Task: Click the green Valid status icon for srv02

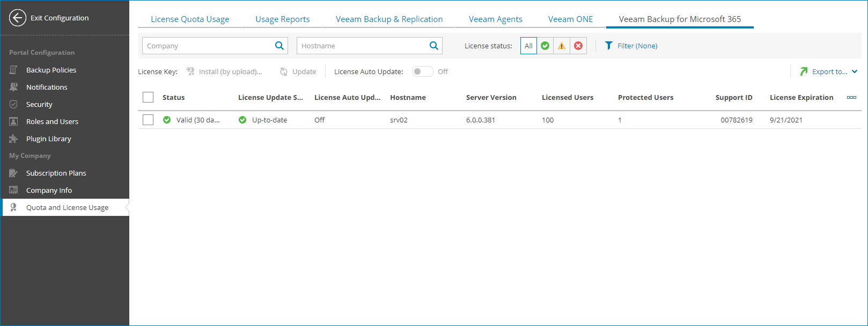Action: coord(167,120)
